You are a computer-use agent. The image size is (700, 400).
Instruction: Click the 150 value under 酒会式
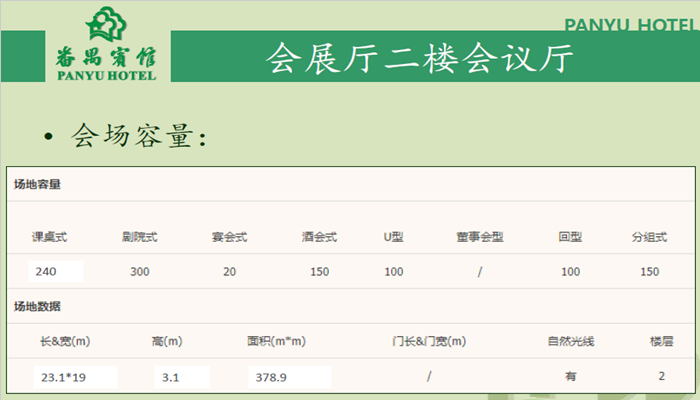point(320,272)
